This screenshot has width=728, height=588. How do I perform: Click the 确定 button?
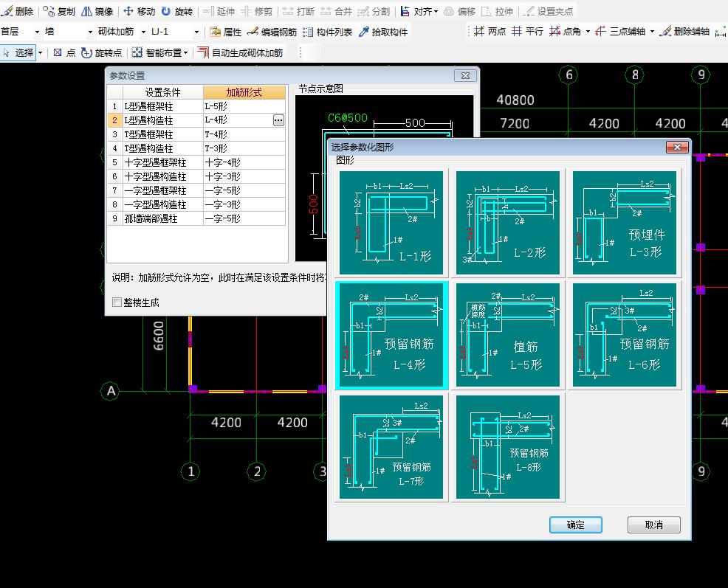576,525
